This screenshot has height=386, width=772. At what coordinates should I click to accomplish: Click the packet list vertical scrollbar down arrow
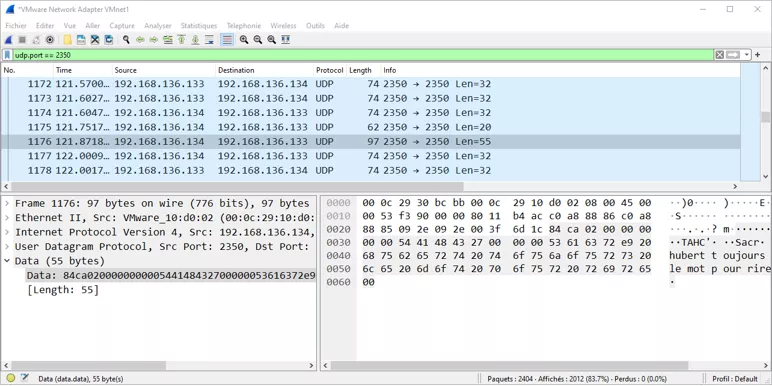766,176
